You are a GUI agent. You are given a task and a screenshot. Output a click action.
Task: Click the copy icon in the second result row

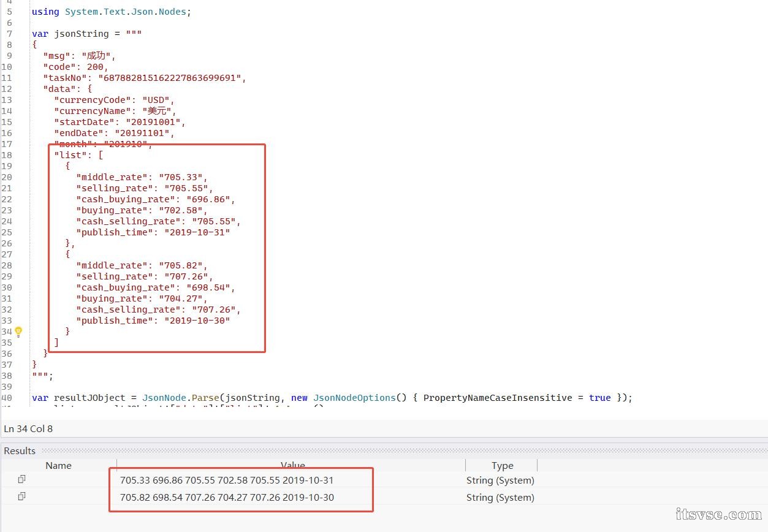pos(22,496)
